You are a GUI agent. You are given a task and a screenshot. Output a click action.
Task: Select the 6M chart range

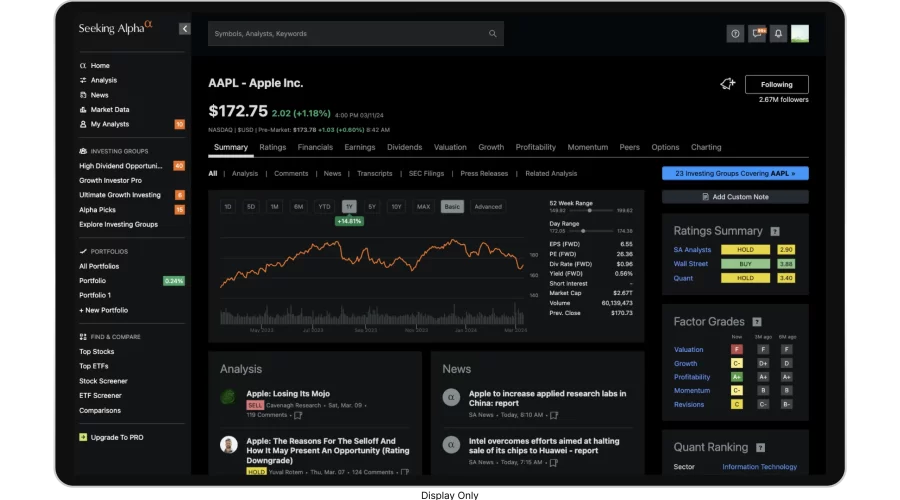click(x=298, y=207)
